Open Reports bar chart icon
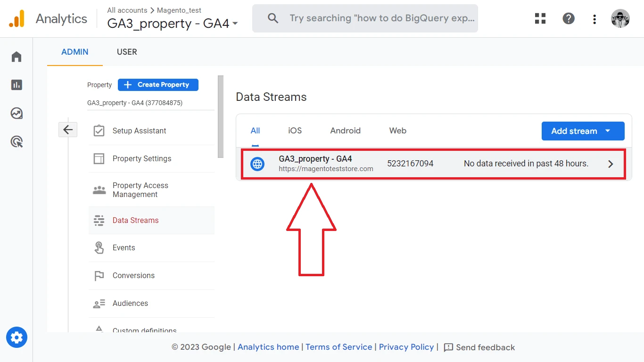Screen dimensions: 644x362 (x=17, y=85)
